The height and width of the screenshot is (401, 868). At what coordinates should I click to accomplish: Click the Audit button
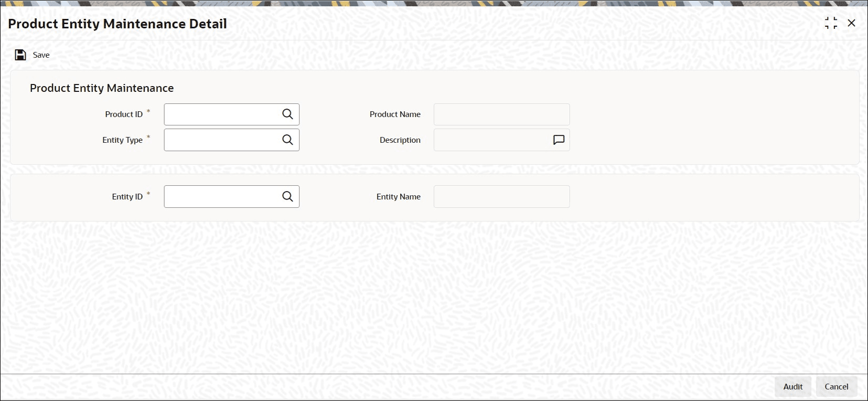tap(792, 386)
